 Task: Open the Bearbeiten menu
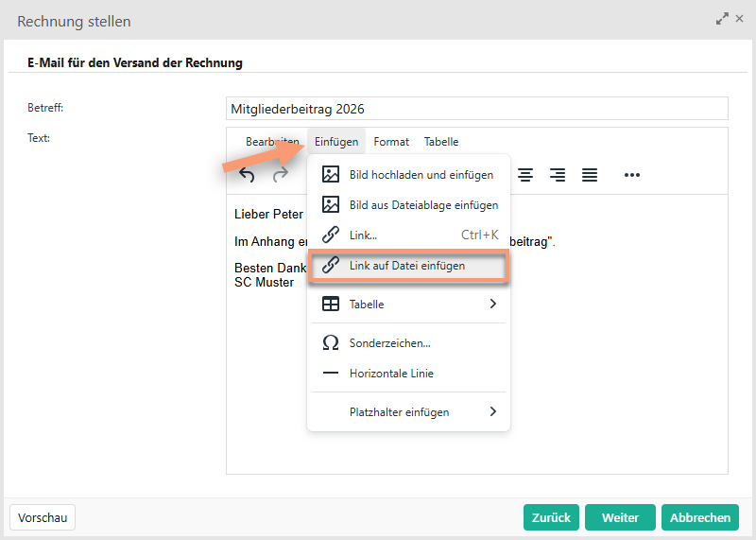(272, 142)
